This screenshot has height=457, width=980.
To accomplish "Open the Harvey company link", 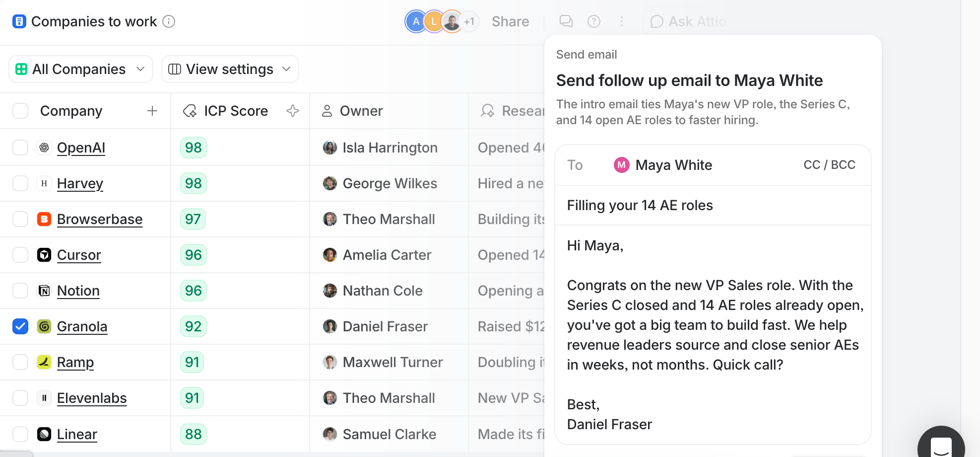I will (80, 183).
